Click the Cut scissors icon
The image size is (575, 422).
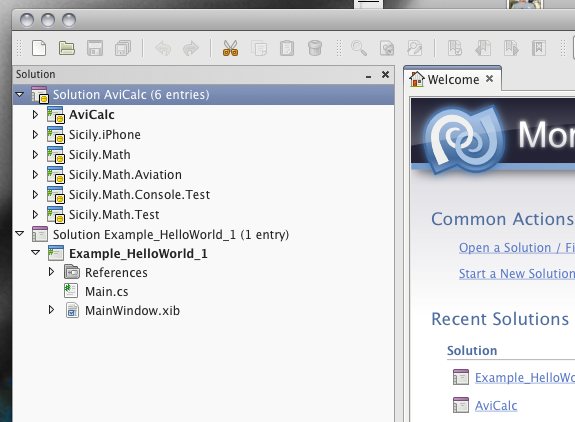230,48
